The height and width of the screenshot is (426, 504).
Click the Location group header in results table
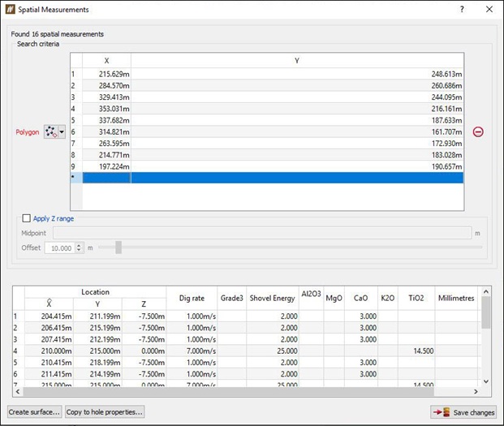[x=96, y=292]
